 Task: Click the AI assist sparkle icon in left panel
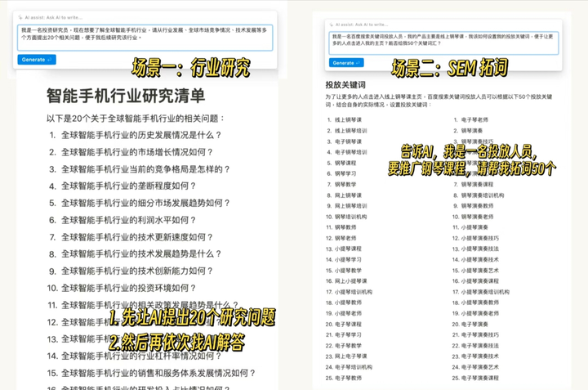(20, 17)
